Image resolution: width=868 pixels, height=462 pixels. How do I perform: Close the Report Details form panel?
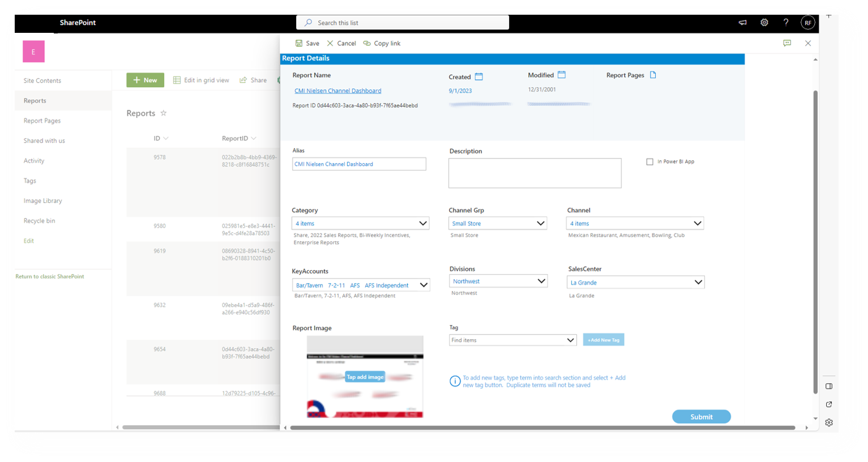click(808, 43)
